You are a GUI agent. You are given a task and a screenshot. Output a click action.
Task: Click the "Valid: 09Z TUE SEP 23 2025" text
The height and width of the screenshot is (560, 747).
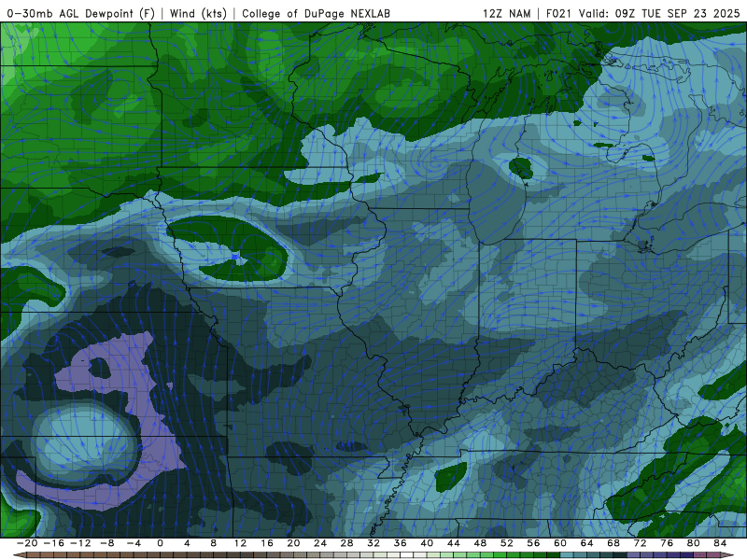[659, 13]
